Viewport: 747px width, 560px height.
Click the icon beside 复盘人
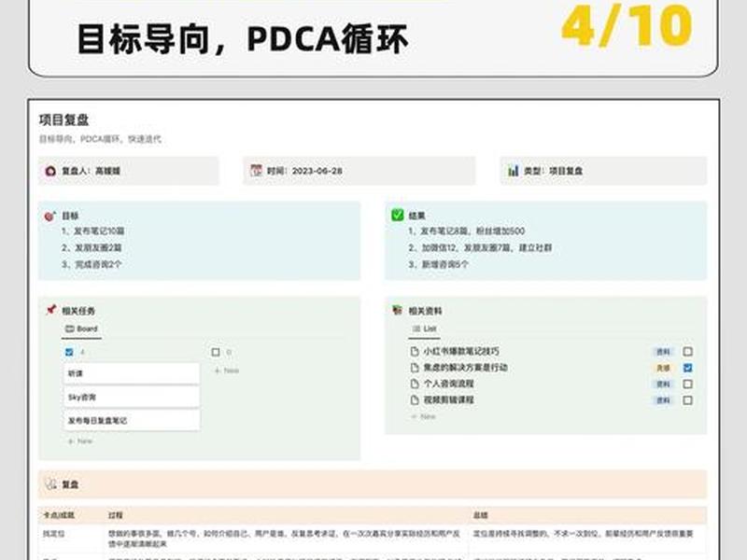tap(50, 171)
